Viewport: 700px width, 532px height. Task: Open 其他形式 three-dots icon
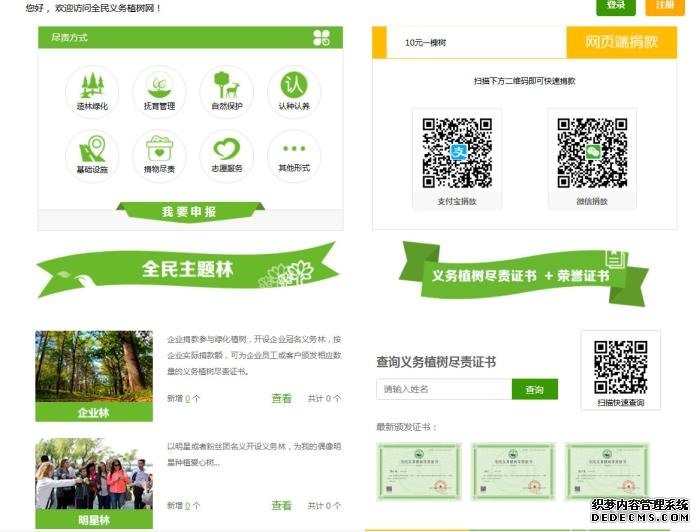coord(294,156)
